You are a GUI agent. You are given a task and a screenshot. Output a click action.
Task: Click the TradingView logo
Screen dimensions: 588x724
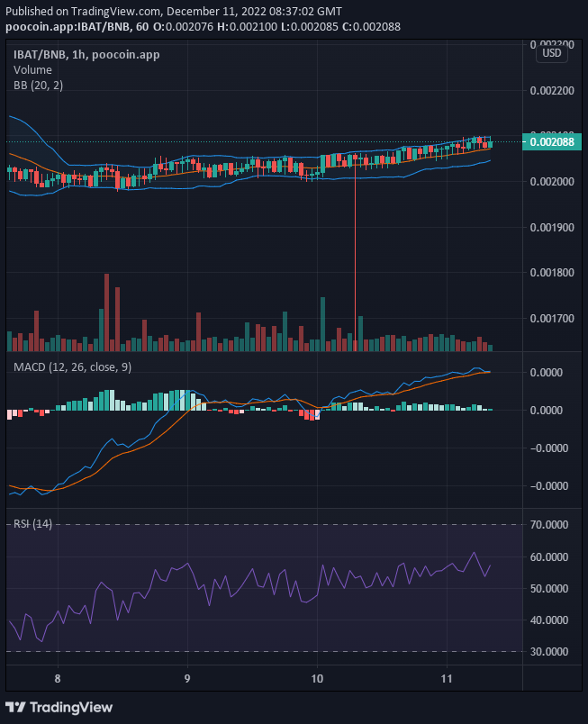point(59,708)
